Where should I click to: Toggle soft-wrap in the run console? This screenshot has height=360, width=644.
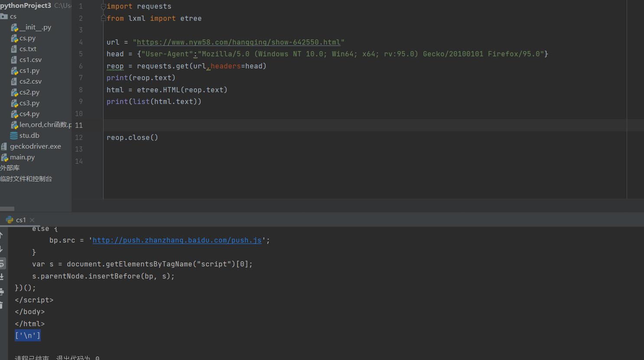[x=2, y=263]
